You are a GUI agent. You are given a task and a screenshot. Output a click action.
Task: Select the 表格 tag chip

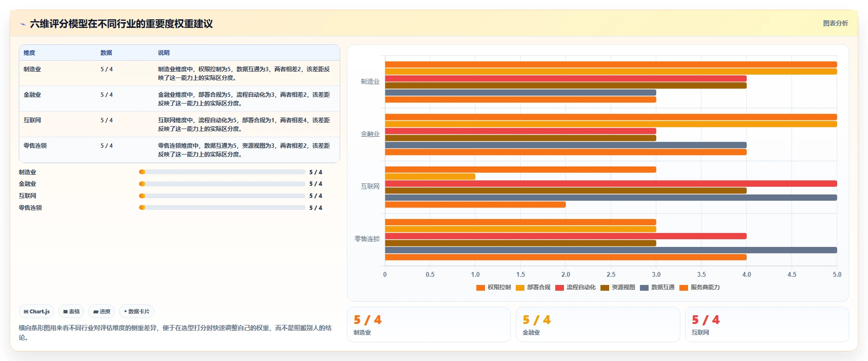coord(71,311)
